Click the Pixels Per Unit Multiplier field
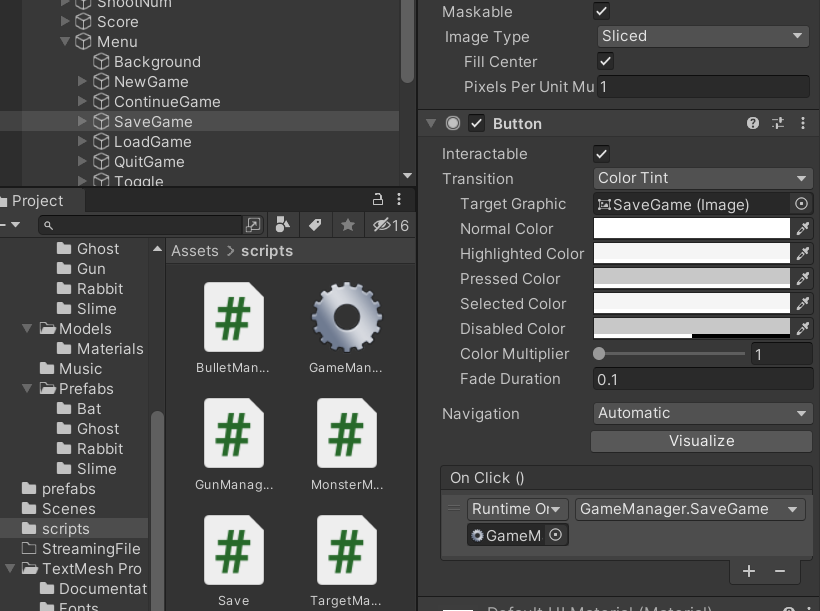 703,86
